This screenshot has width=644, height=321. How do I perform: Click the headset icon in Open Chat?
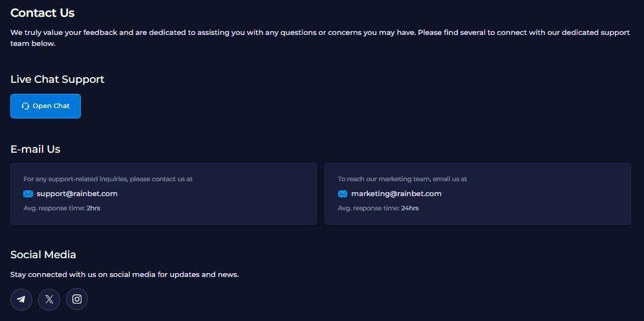coord(25,106)
